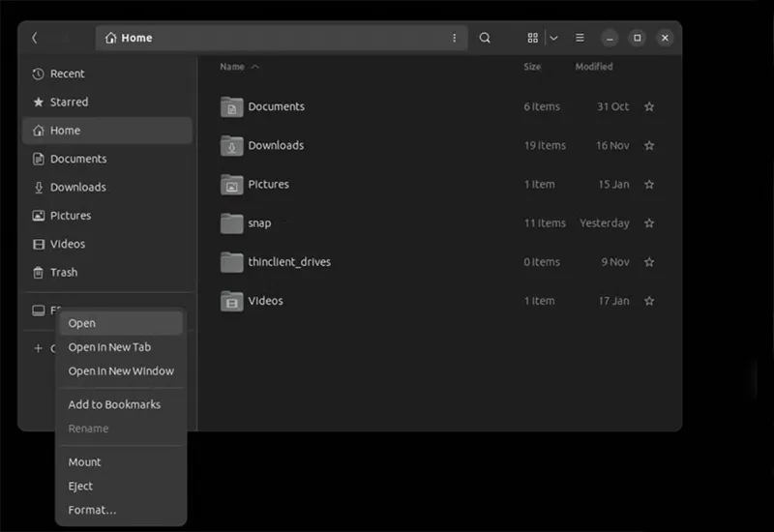Open the Downloads folder icon
The height and width of the screenshot is (532, 774).
pyautogui.click(x=231, y=146)
